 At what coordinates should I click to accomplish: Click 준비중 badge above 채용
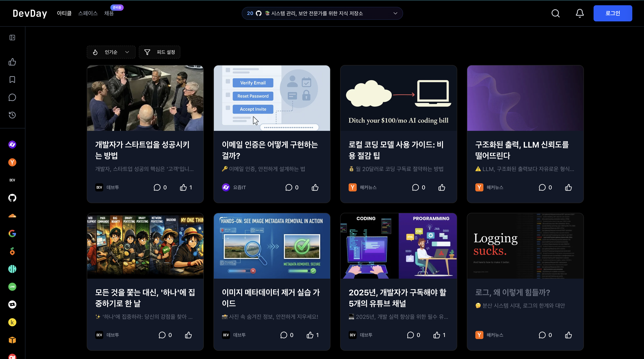point(117,7)
